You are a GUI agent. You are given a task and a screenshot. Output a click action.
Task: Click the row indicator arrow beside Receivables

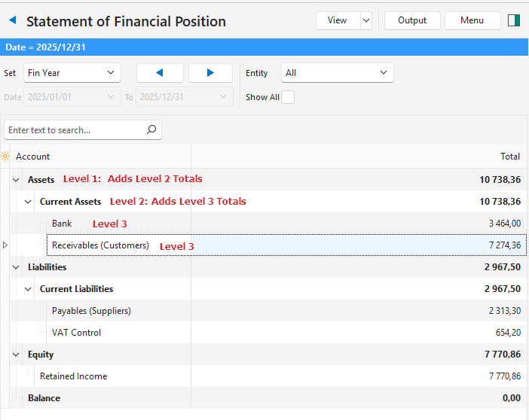click(x=6, y=245)
